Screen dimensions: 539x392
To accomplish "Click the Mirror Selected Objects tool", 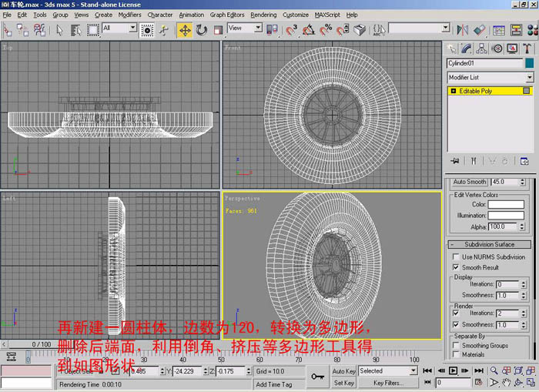I will coord(462,30).
